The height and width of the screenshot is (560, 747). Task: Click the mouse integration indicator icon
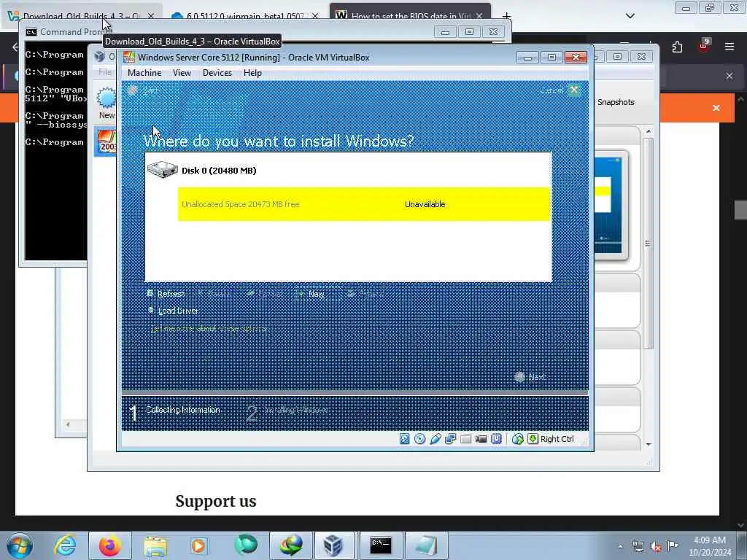(518, 439)
